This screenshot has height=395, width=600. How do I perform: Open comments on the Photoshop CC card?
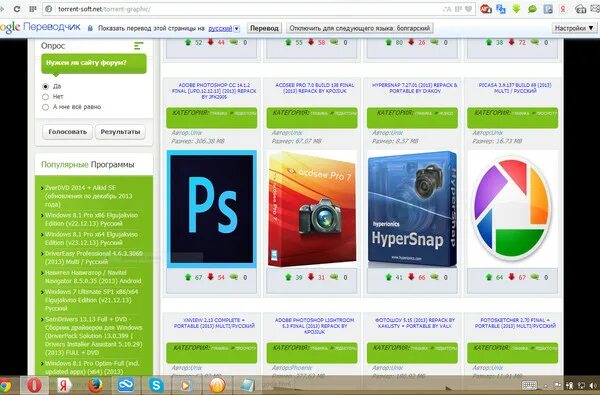(233, 277)
